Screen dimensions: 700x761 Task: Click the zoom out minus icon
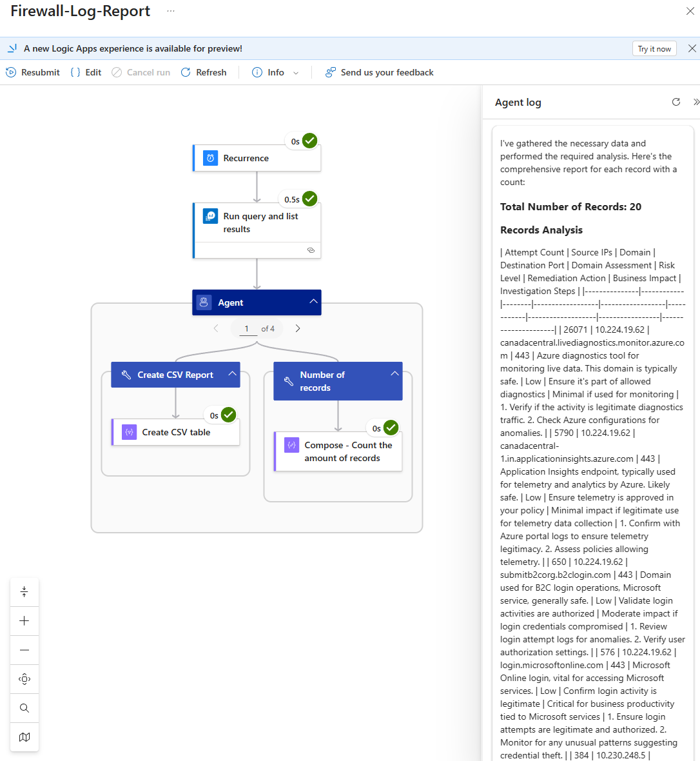(x=24, y=650)
